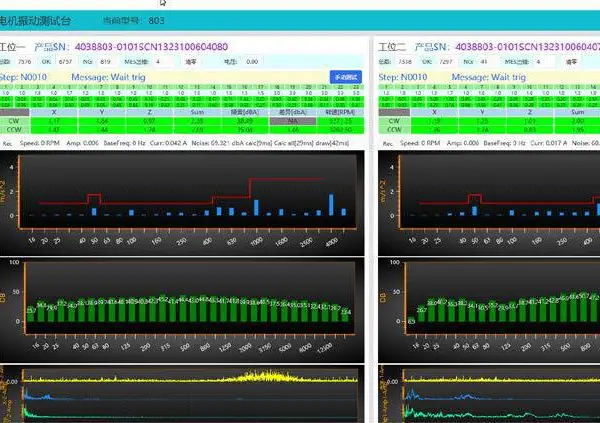This screenshot has height=423, width=600.
Task: Click the Sum column header in station one table
Action: point(197,112)
